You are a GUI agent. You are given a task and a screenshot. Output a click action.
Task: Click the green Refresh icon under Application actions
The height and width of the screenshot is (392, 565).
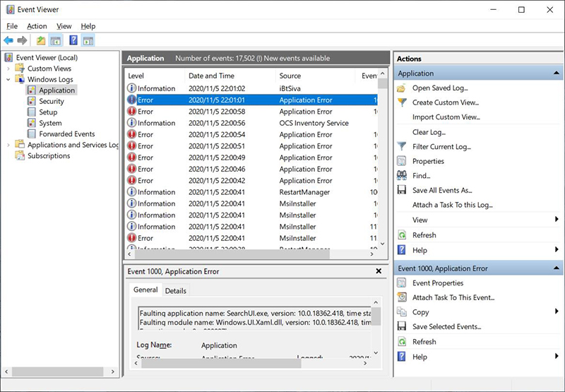(402, 235)
